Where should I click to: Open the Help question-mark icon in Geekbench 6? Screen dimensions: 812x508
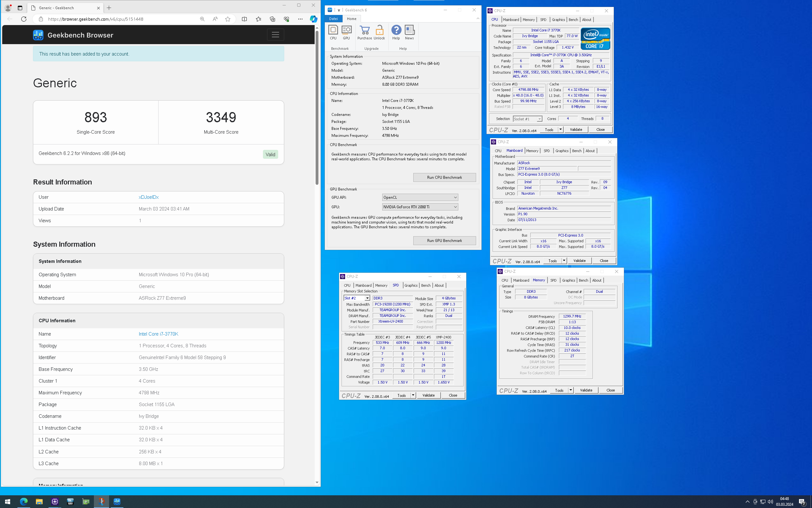pyautogui.click(x=396, y=33)
